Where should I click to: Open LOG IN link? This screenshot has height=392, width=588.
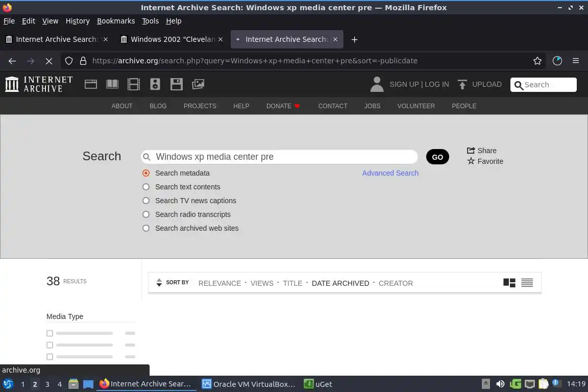436,84
